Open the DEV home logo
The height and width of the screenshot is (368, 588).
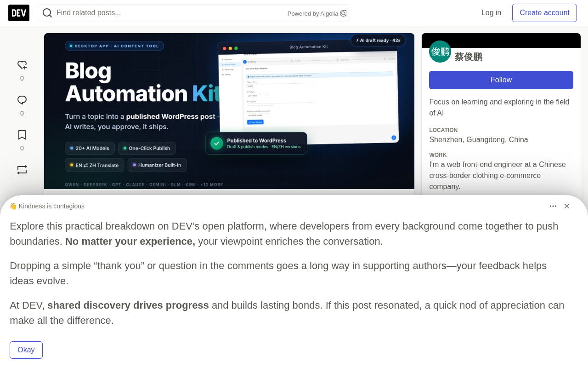[19, 13]
